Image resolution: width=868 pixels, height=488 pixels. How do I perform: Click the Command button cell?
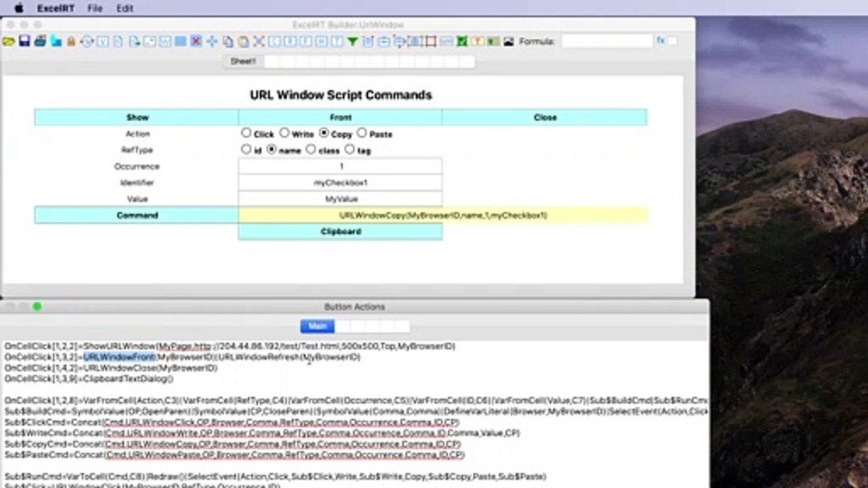[136, 215]
